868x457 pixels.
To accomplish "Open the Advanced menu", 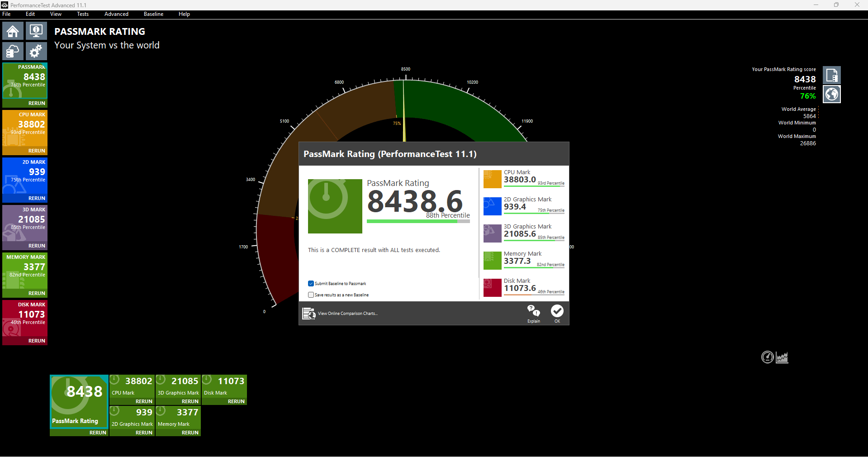I will click(116, 14).
